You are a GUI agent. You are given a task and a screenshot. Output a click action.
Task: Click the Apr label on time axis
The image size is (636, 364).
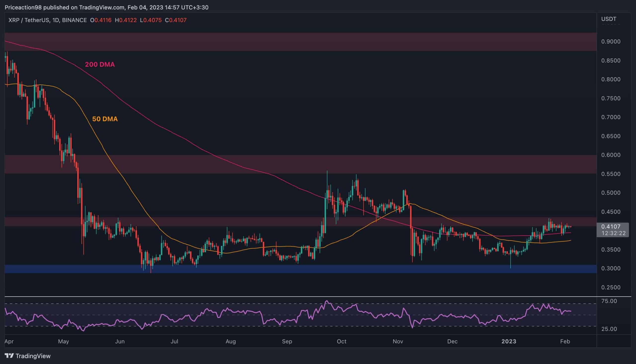(x=9, y=341)
